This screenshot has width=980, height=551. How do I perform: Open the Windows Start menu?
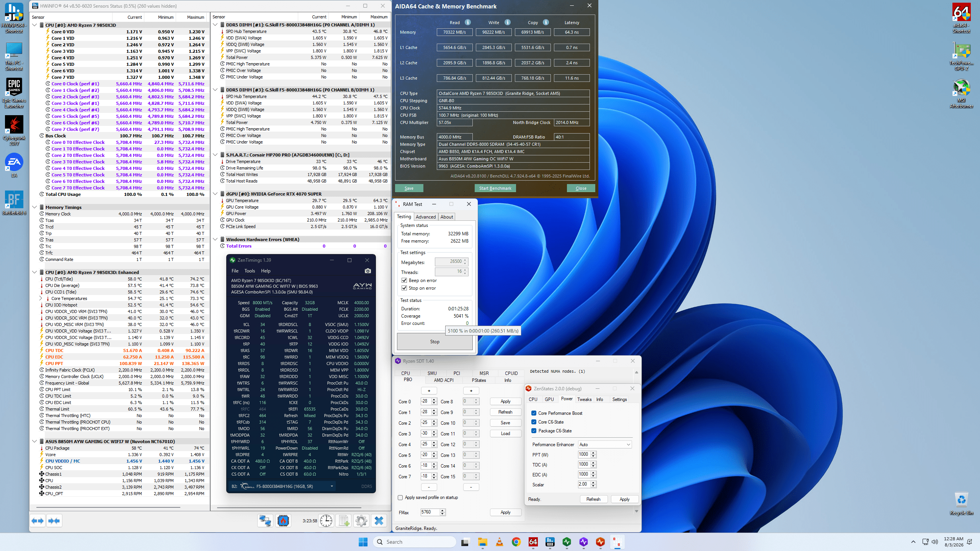tap(363, 542)
